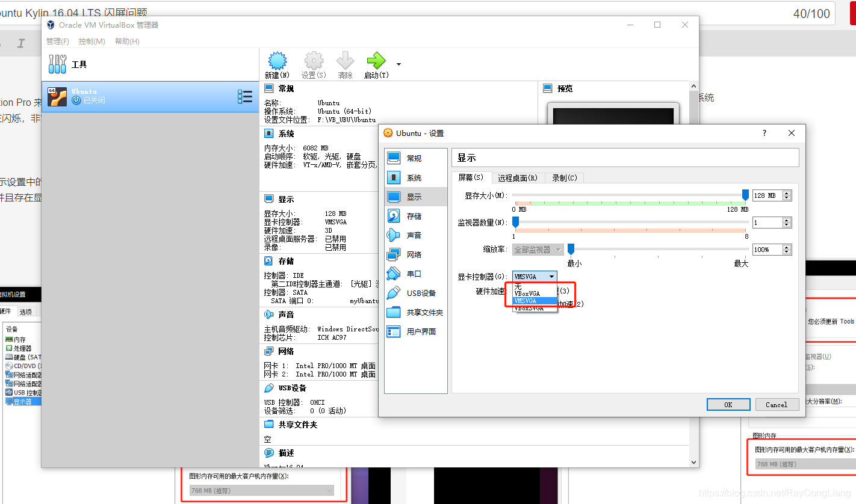Select the Ubuntu virtual machine entry

[x=150, y=97]
